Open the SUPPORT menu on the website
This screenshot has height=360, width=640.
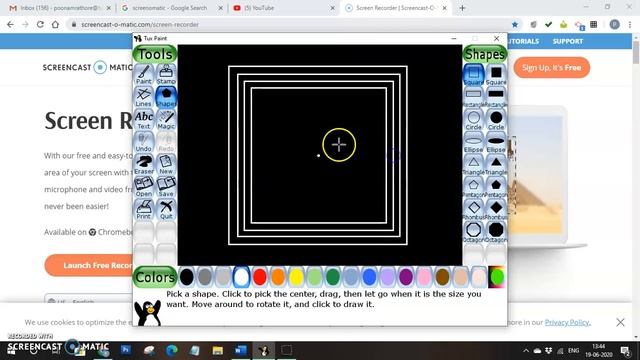[568, 41]
